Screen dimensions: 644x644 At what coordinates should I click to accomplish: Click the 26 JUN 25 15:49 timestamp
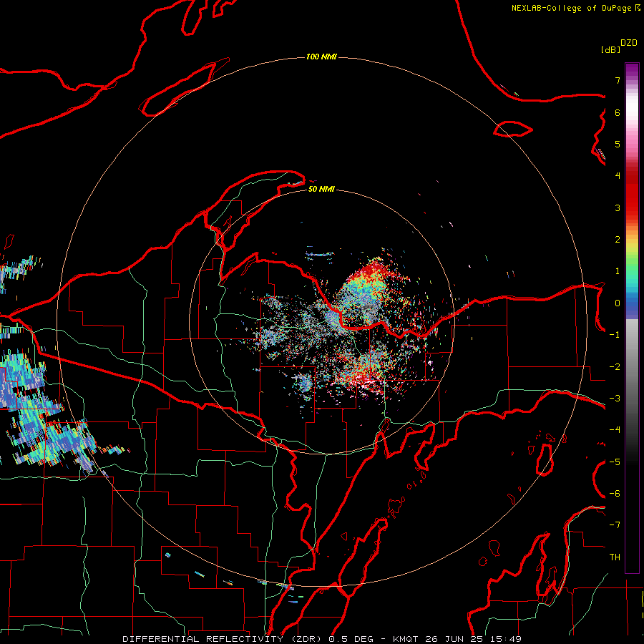tap(472, 639)
